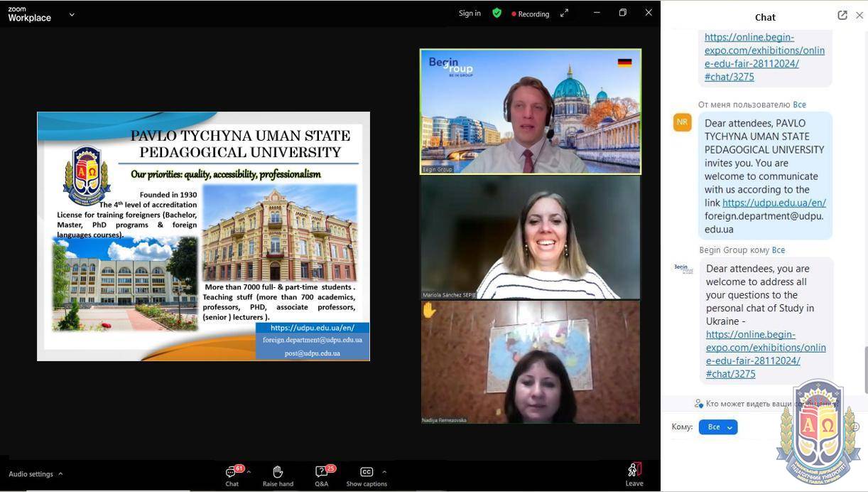
Task: Close the Chat panel
Action: click(x=859, y=15)
